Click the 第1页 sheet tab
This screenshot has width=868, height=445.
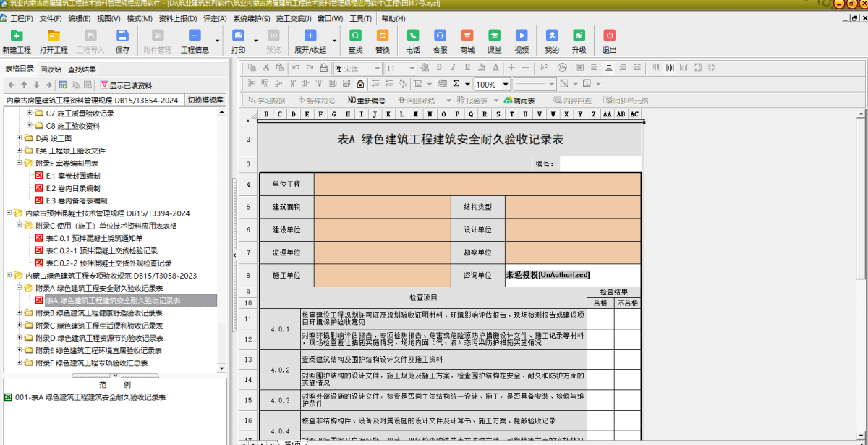point(292,443)
